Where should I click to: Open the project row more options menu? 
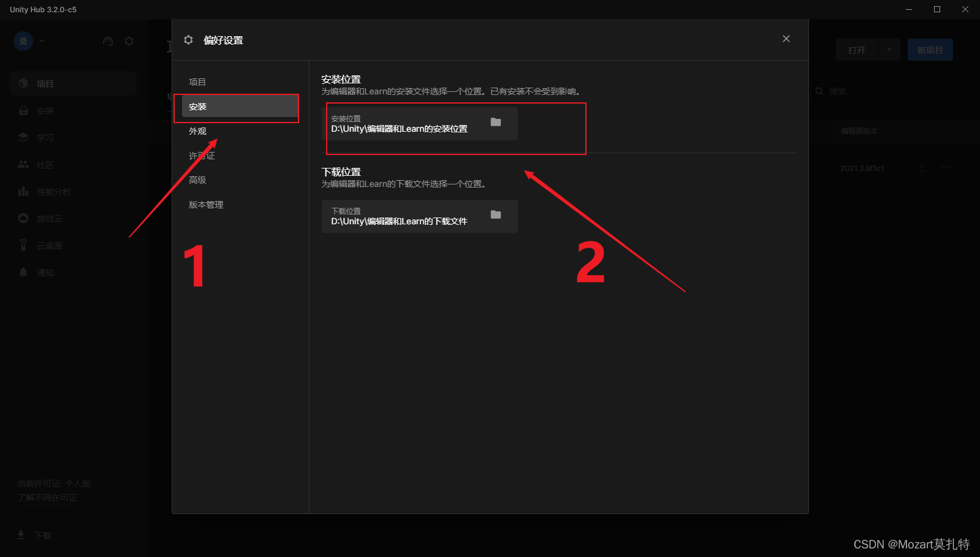[946, 168]
